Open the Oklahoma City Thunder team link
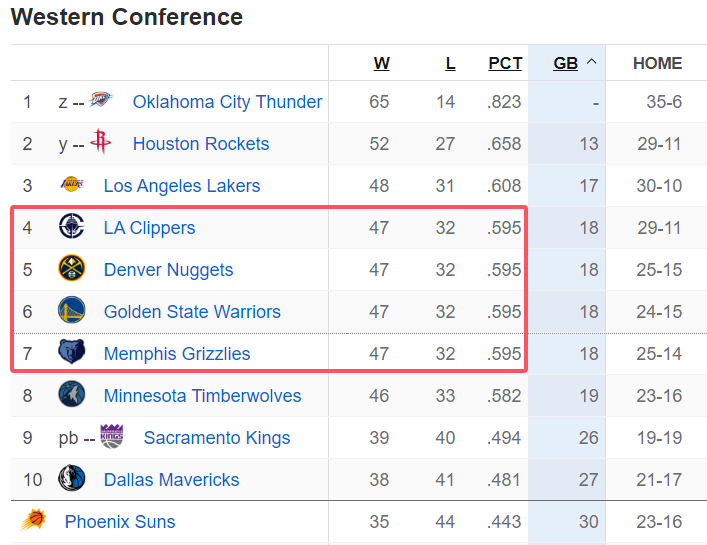The image size is (707, 545). (x=227, y=102)
